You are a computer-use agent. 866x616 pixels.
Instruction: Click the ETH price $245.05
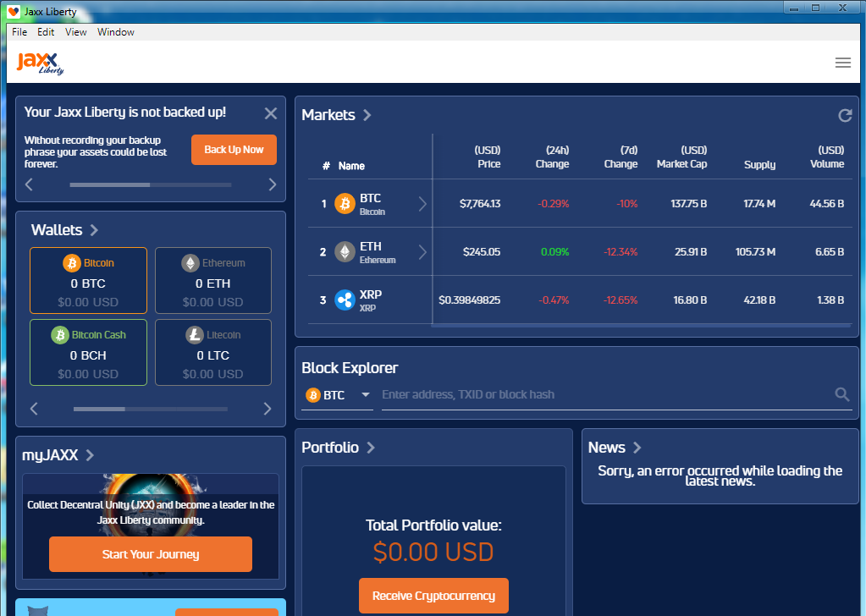482,252
